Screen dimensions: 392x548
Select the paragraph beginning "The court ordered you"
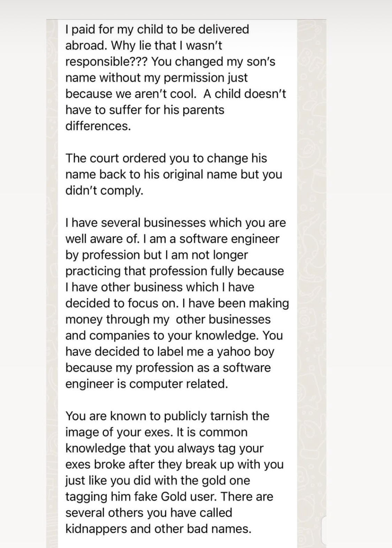[174, 174]
